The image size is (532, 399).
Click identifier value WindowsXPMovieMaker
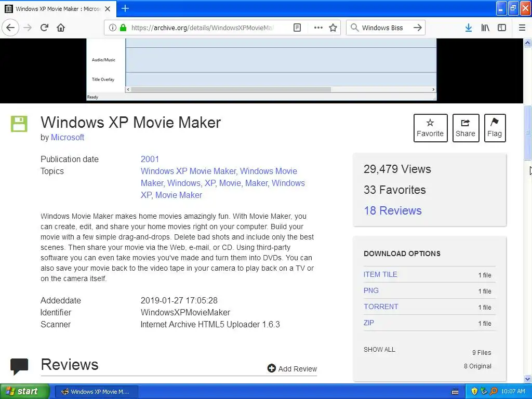185,312
